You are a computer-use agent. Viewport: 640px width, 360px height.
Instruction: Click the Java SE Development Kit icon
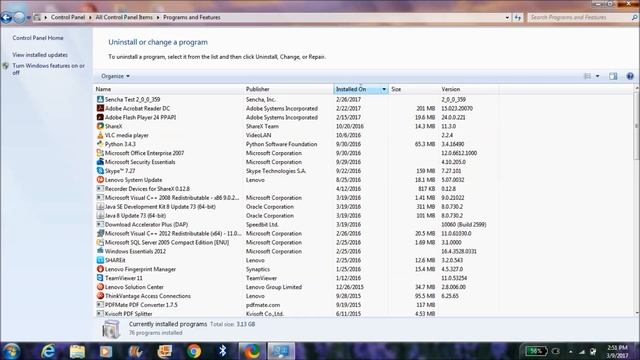(100, 207)
